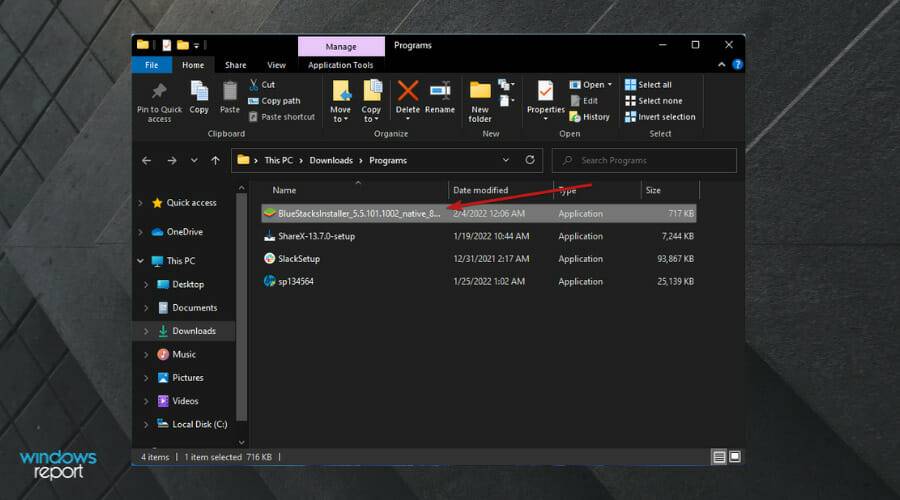Switch to details view in status bar
Viewport: 900px width, 500px height.
pyautogui.click(x=719, y=457)
